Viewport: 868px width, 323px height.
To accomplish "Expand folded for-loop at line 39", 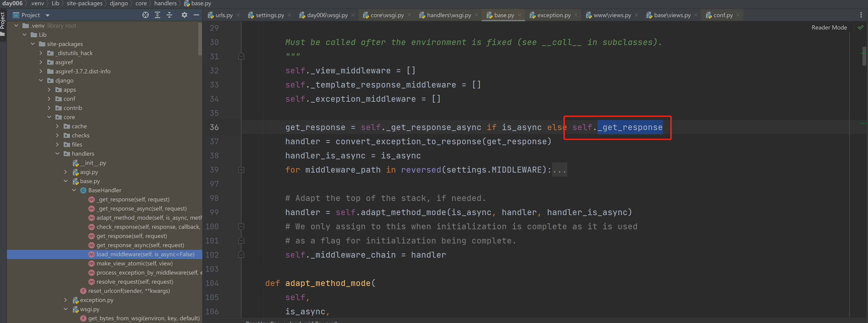I will tap(241, 170).
